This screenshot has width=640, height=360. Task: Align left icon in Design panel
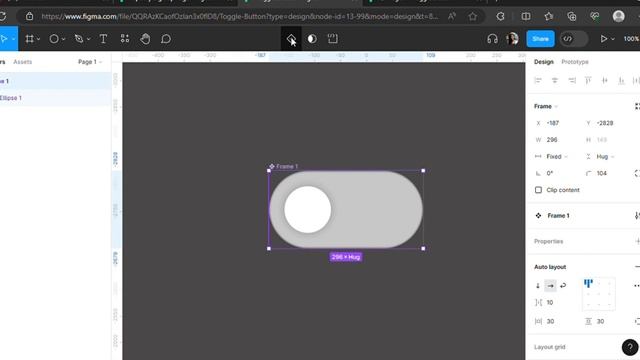pos(538,80)
